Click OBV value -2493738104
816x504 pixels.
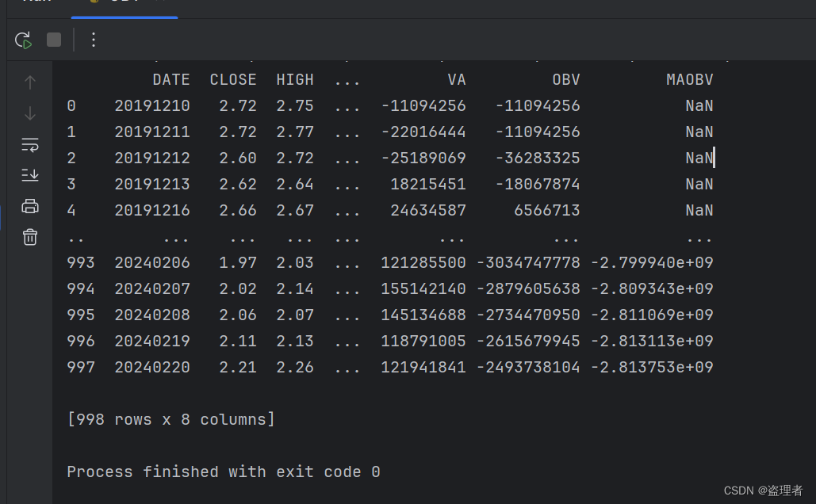pyautogui.click(x=528, y=367)
